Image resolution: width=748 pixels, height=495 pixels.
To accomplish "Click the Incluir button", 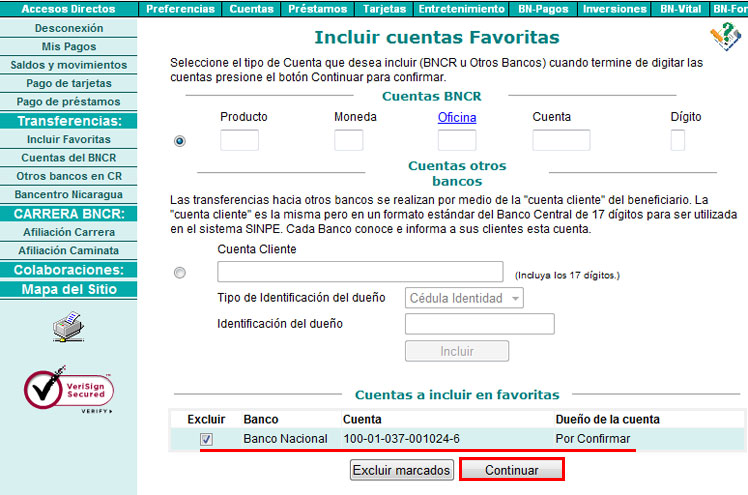I will coord(457,351).
